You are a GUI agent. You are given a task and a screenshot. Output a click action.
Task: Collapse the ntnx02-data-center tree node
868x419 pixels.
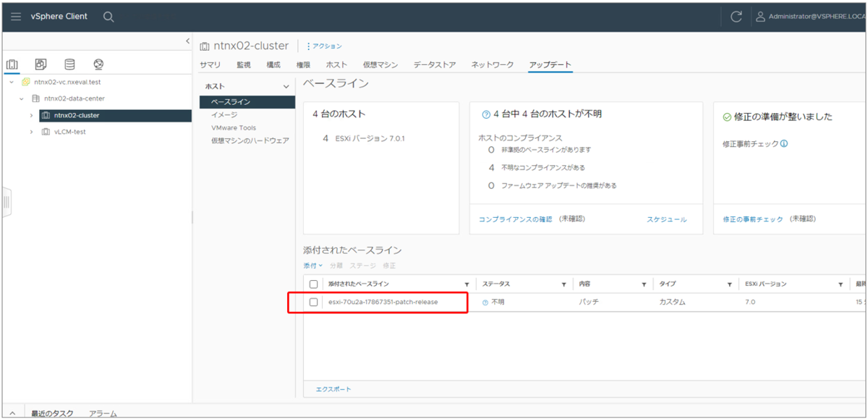coord(21,98)
